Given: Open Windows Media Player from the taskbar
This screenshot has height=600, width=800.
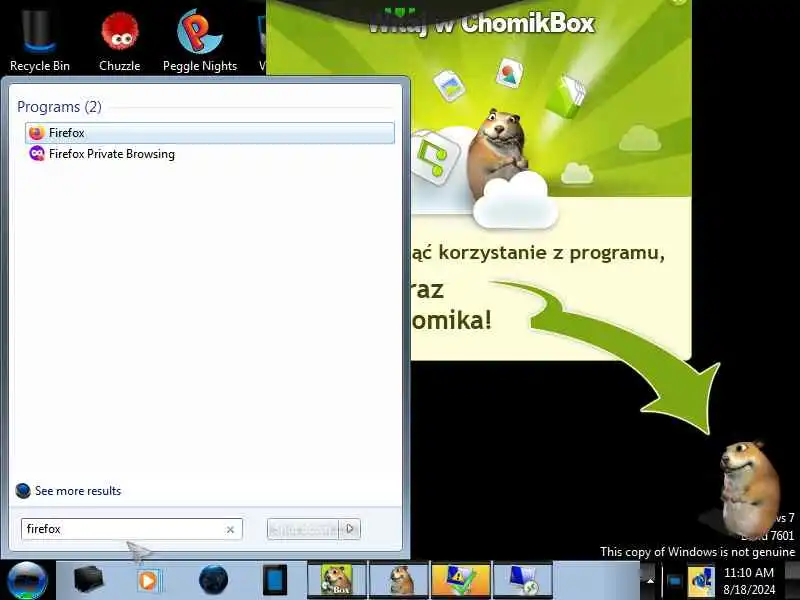Looking at the screenshot, I should [149, 581].
